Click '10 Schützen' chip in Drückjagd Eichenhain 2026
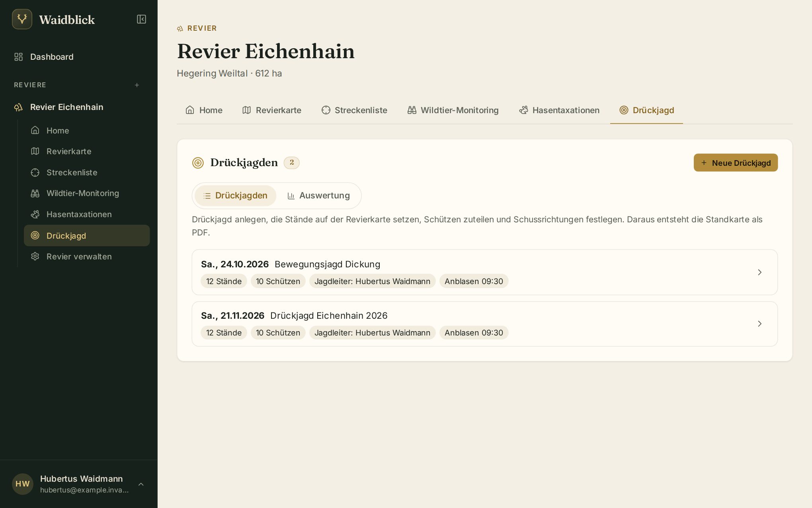Viewport: 812px width, 508px height. (278, 333)
